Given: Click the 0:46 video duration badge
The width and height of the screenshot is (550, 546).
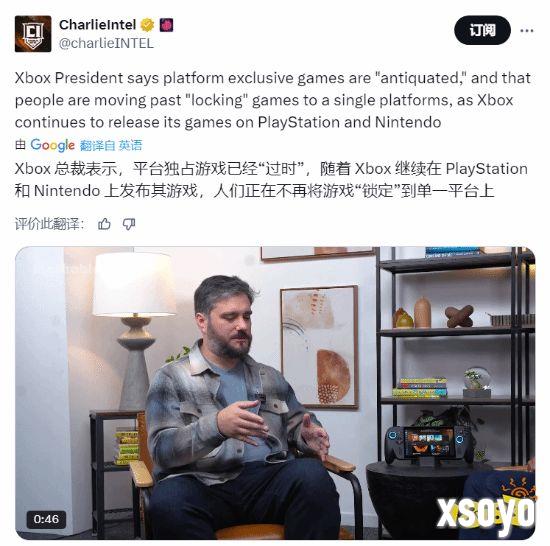Looking at the screenshot, I should (x=46, y=519).
